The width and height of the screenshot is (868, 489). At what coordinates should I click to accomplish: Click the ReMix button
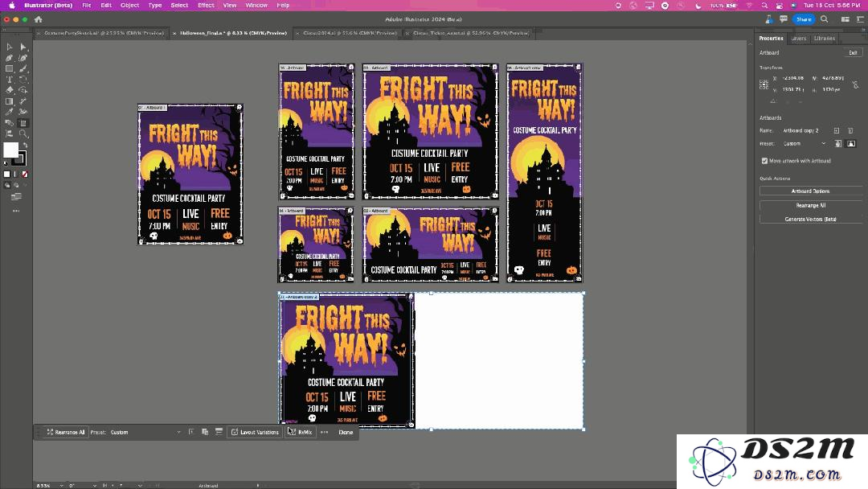(300, 433)
